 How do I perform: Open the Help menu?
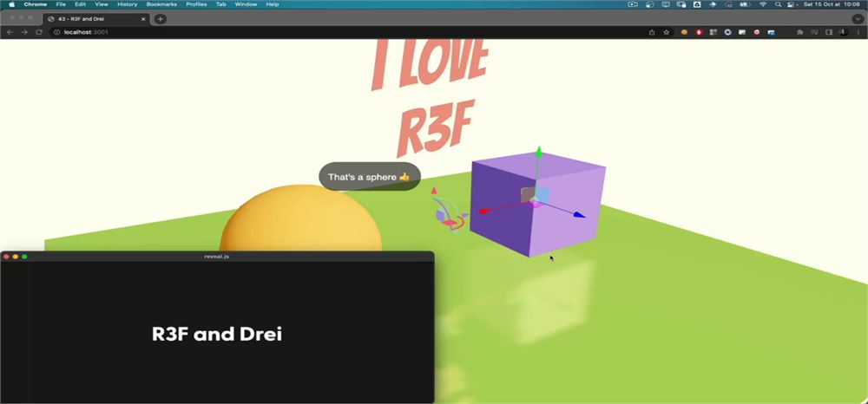(273, 4)
